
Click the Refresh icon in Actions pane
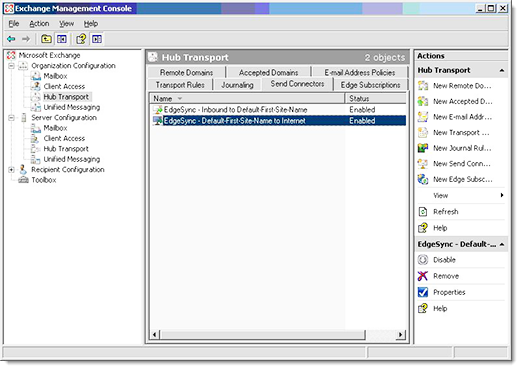coord(423,212)
